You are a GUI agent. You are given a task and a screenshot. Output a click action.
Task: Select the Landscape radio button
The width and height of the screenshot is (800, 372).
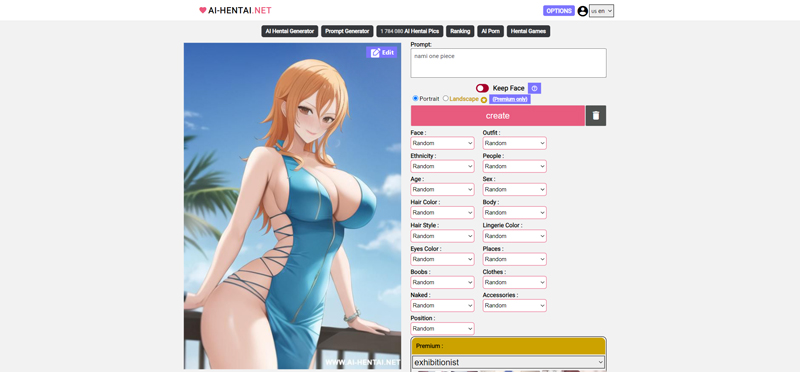[445, 98]
